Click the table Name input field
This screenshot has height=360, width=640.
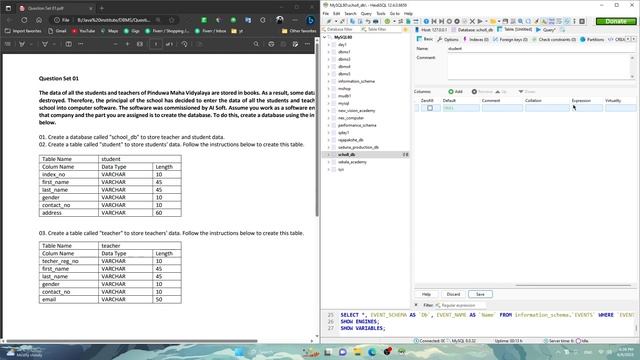click(x=542, y=49)
